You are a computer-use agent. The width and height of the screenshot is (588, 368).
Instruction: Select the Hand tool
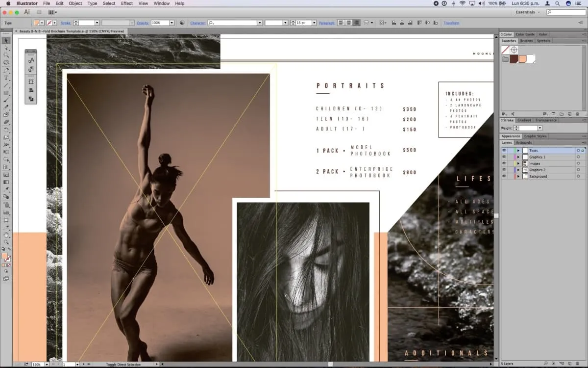point(6,235)
